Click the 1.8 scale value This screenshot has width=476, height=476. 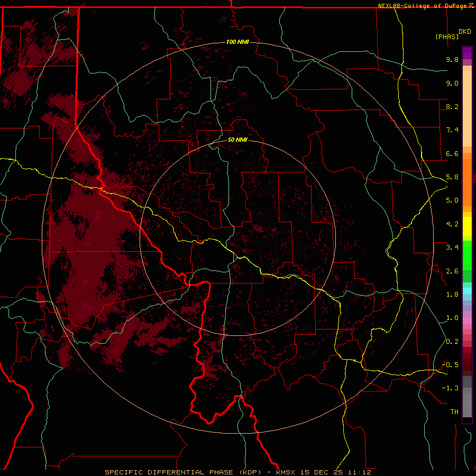[x=452, y=295]
